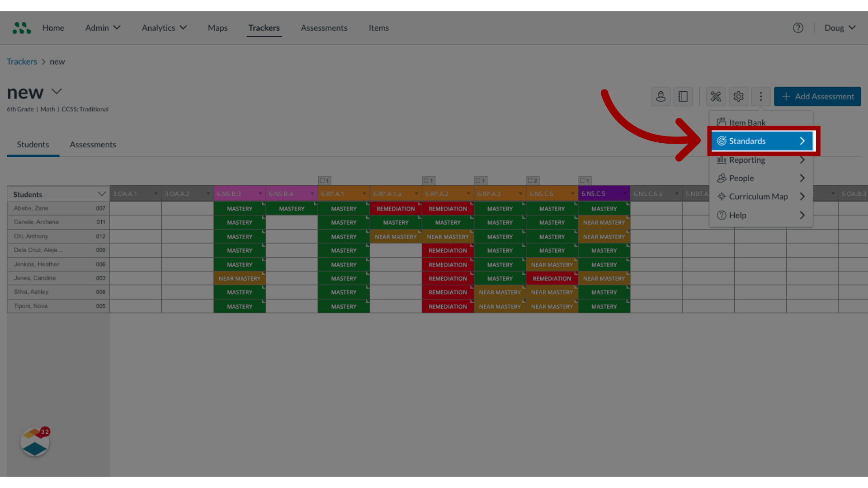The height and width of the screenshot is (488, 868).
Task: Click the column layout toggle icon
Action: click(683, 97)
